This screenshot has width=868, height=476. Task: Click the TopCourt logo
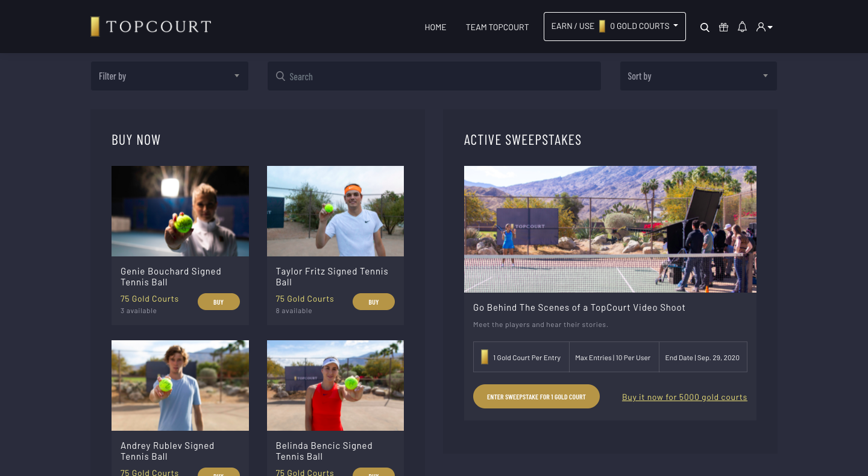coord(151,27)
